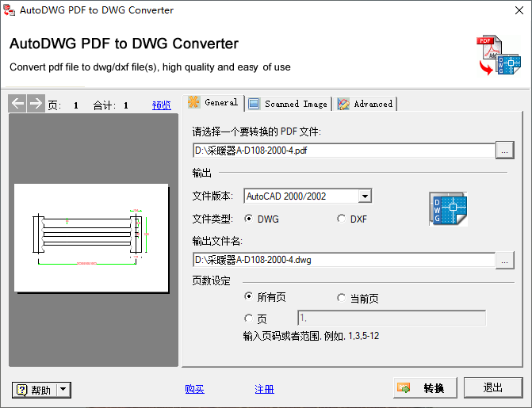Click the page range input field
The height and width of the screenshot is (408, 532).
click(x=392, y=318)
